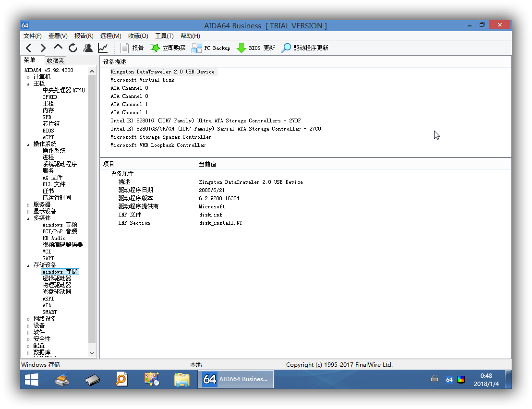Expand the 服务器 tree node
This screenshot has height=409, width=532.
(28, 205)
